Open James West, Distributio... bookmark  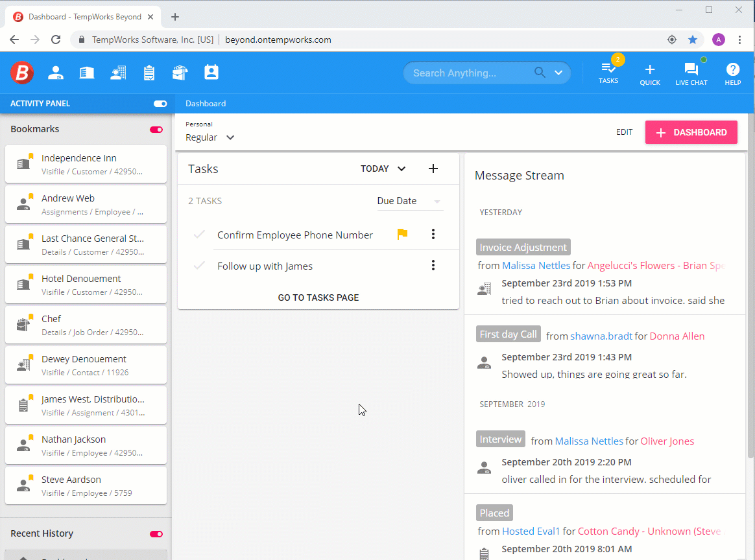pyautogui.click(x=86, y=405)
